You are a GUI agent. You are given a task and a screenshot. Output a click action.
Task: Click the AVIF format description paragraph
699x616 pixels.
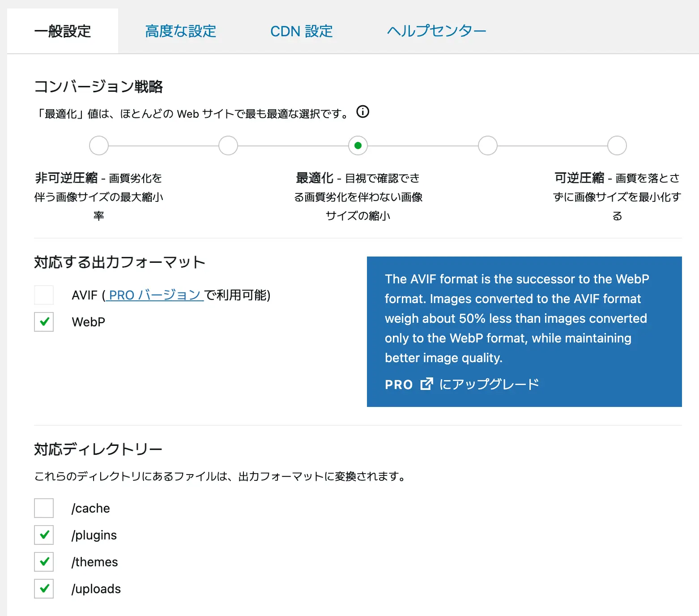pyautogui.click(x=517, y=318)
